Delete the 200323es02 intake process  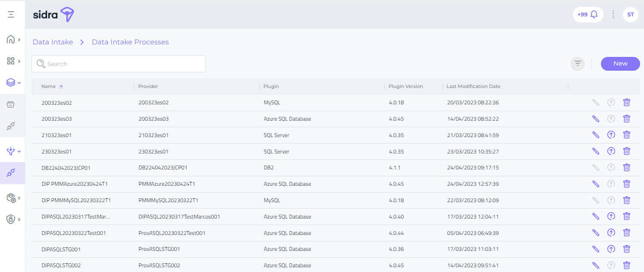pyautogui.click(x=627, y=103)
